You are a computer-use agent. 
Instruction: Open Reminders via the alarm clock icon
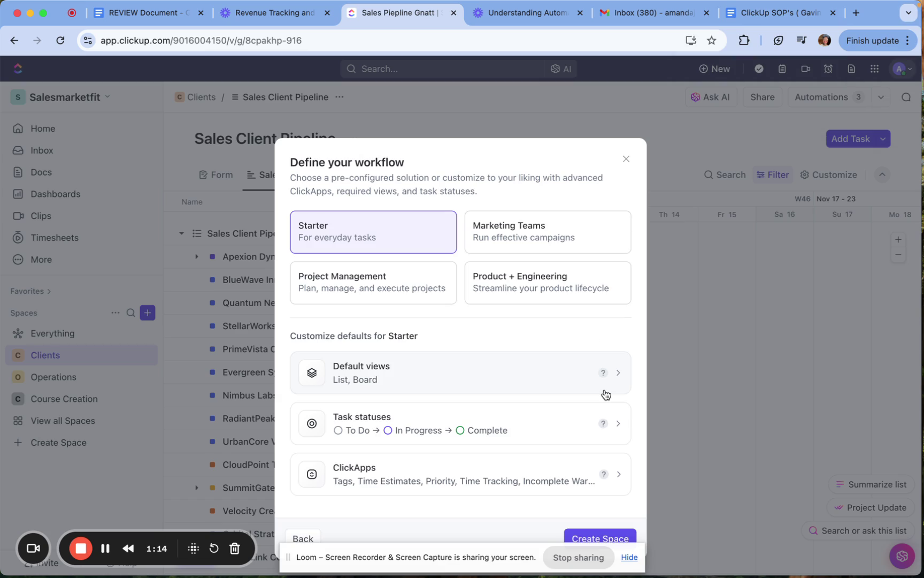[828, 69]
